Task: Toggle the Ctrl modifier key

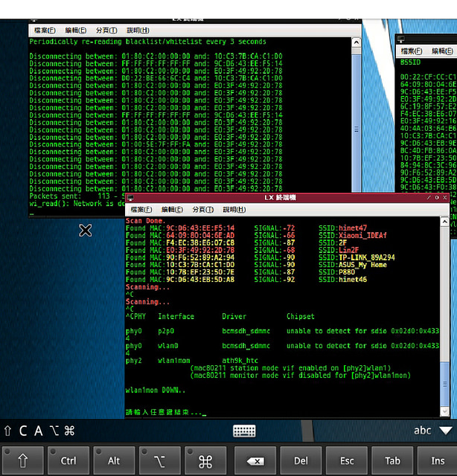Action: click(x=68, y=460)
